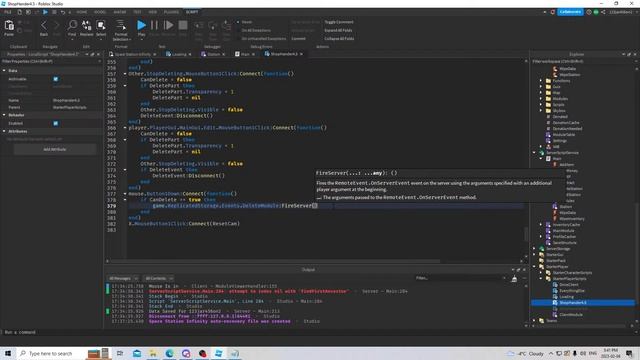
Task: Switch to the Loading script tab
Action: pyautogui.click(x=179, y=54)
